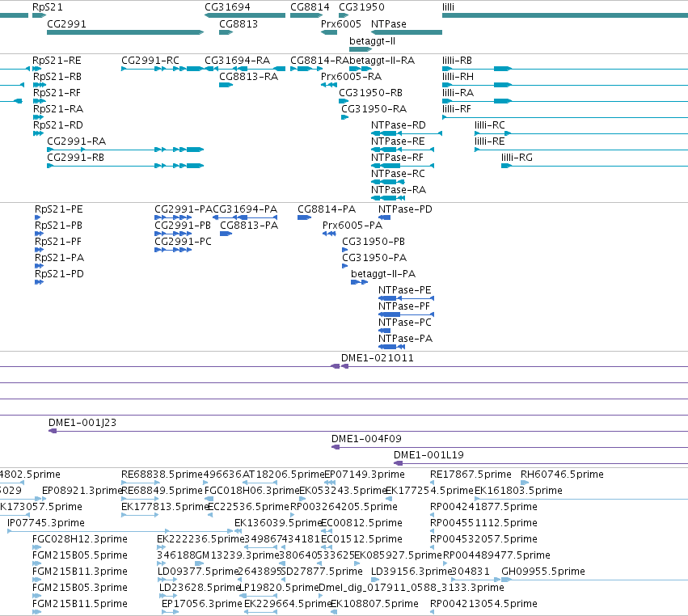Click the CG2991 gene bar glyph

coord(125,32)
